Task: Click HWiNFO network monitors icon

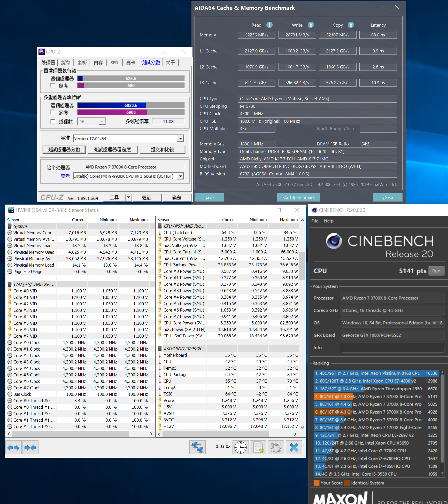Action: tap(197, 447)
